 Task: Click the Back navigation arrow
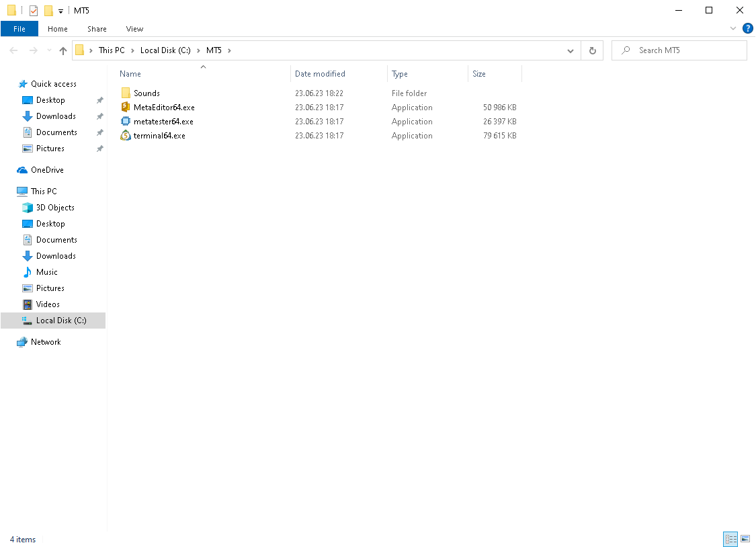[13, 50]
